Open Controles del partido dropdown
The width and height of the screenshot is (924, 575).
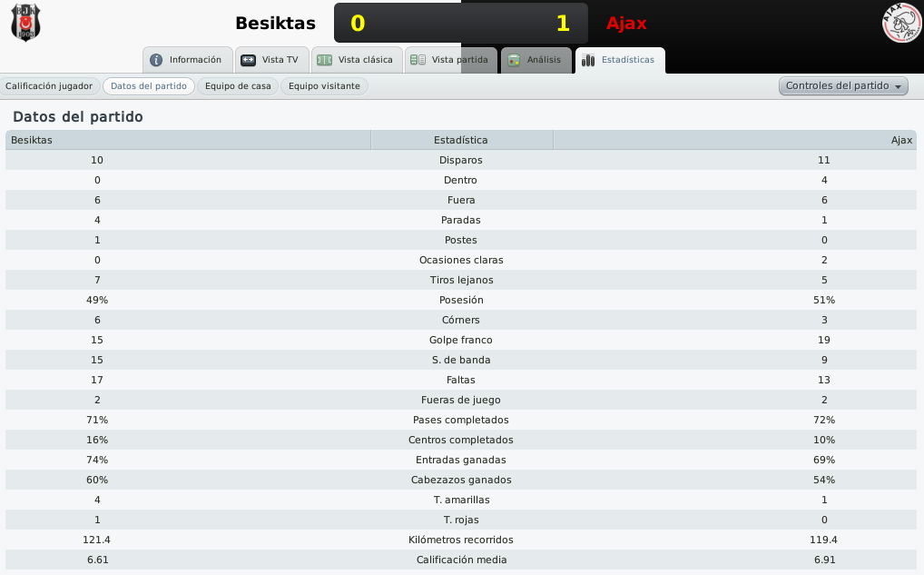pyautogui.click(x=843, y=86)
